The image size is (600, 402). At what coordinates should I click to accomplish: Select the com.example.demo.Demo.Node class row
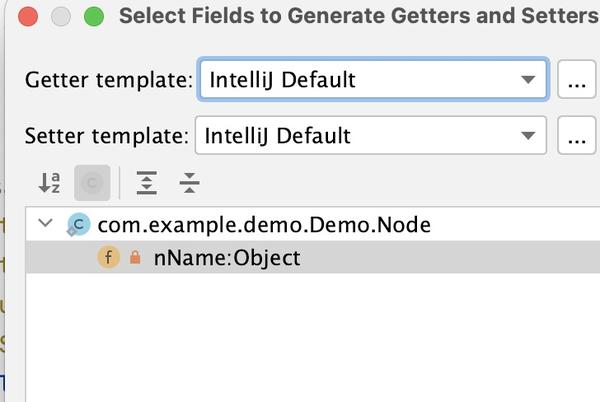264,225
